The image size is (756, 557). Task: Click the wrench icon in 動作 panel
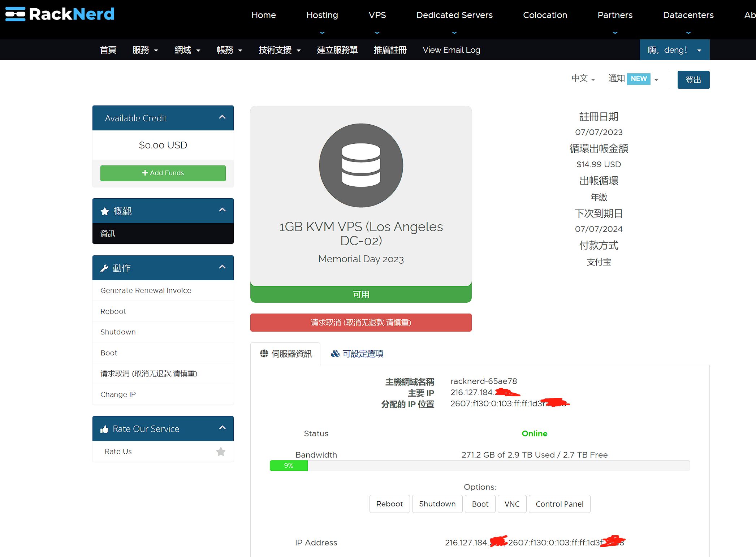tap(104, 268)
